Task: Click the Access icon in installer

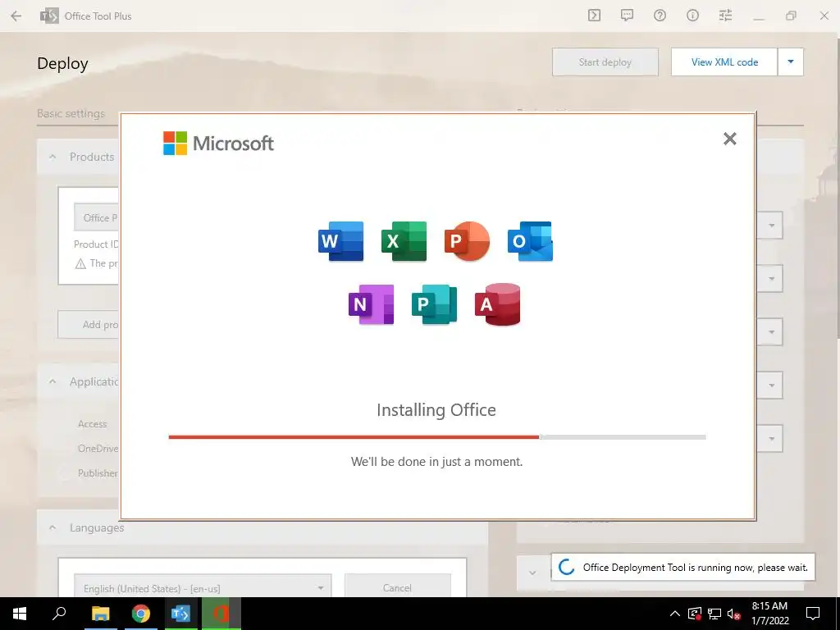Action: point(498,304)
